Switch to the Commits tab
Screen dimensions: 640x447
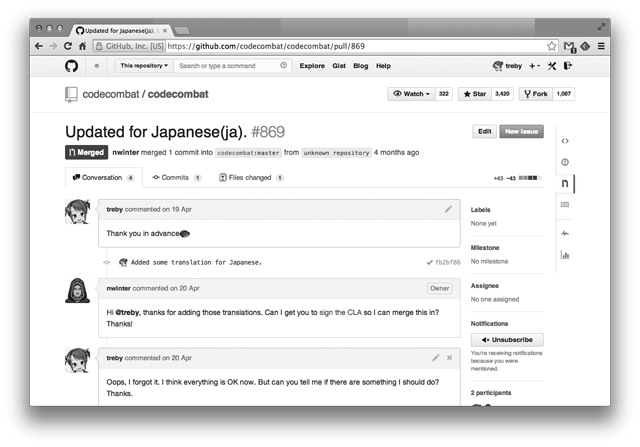tap(176, 178)
